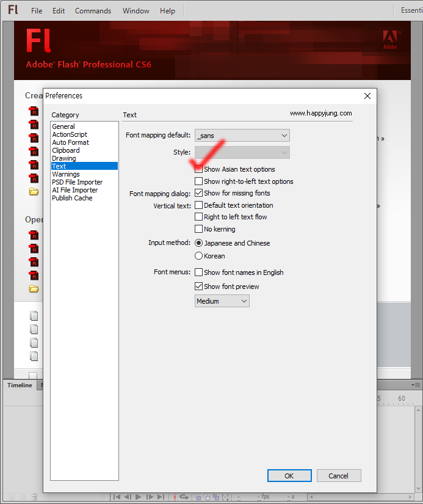Step forward one frame in timeline
This screenshot has height=504, width=423.
(150, 497)
